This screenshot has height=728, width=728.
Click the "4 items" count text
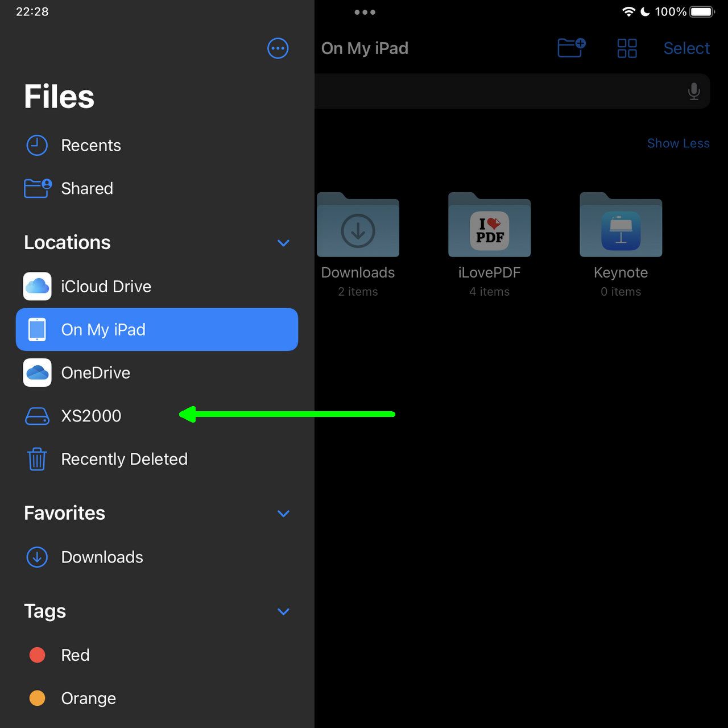click(489, 292)
